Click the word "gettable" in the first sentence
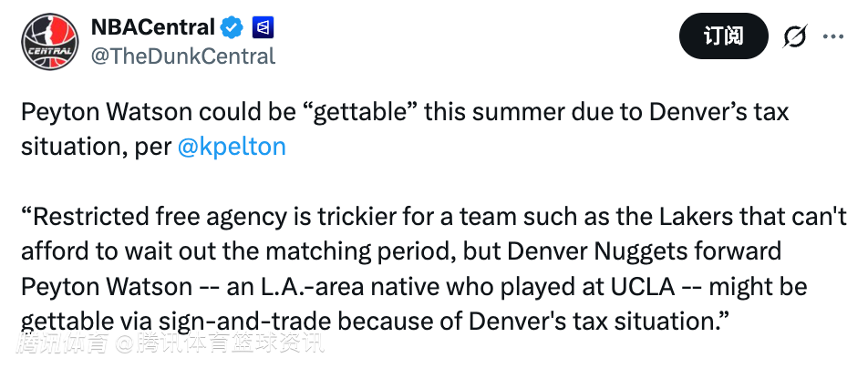Viewport: 868px width, 368px height. [366, 113]
